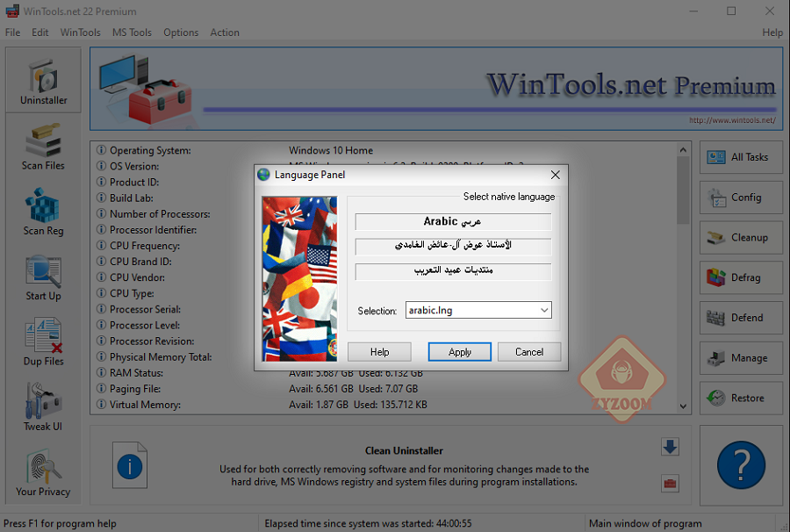Image resolution: width=790 pixels, height=532 pixels.
Task: Click the info icon beside Operating System
Action: (x=101, y=150)
